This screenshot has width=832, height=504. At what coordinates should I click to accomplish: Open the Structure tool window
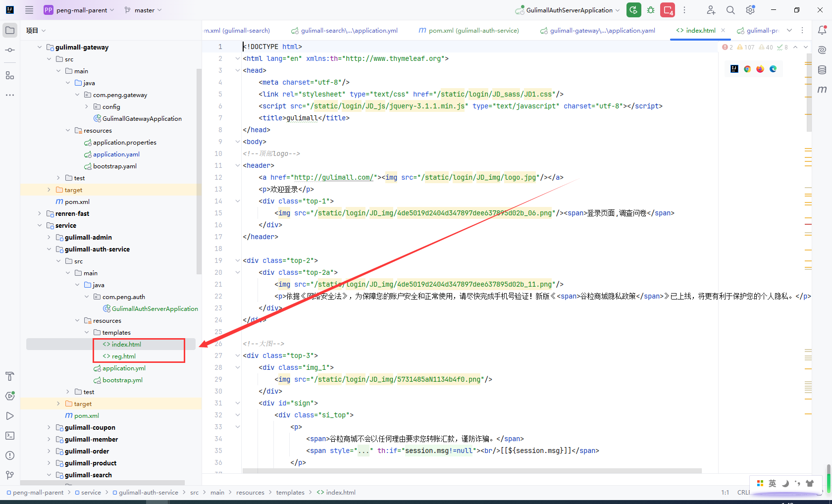point(10,75)
